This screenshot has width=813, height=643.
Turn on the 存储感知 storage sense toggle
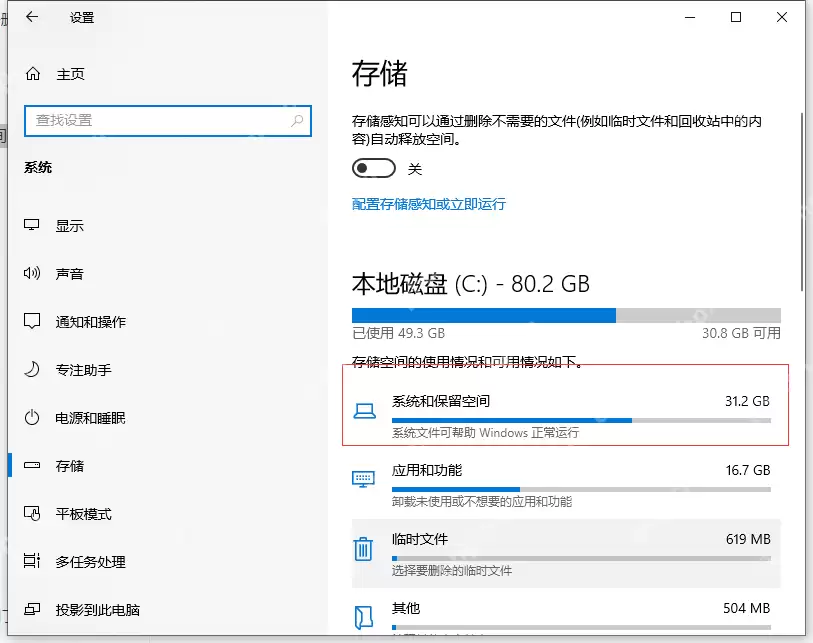[374, 168]
